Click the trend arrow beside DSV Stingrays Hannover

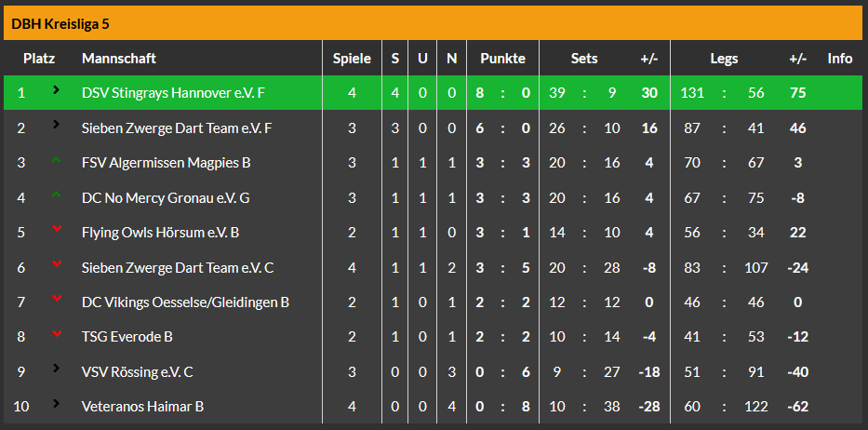point(56,90)
